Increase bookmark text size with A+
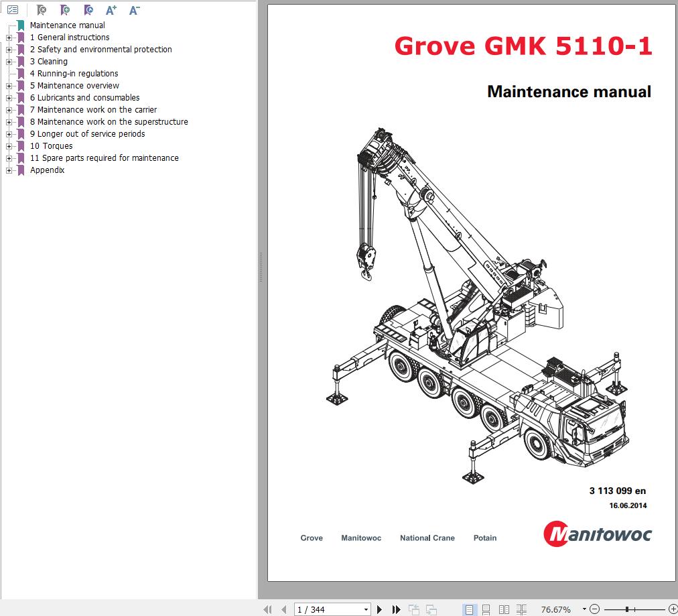Image resolution: width=678 pixels, height=616 pixels. 111,9
